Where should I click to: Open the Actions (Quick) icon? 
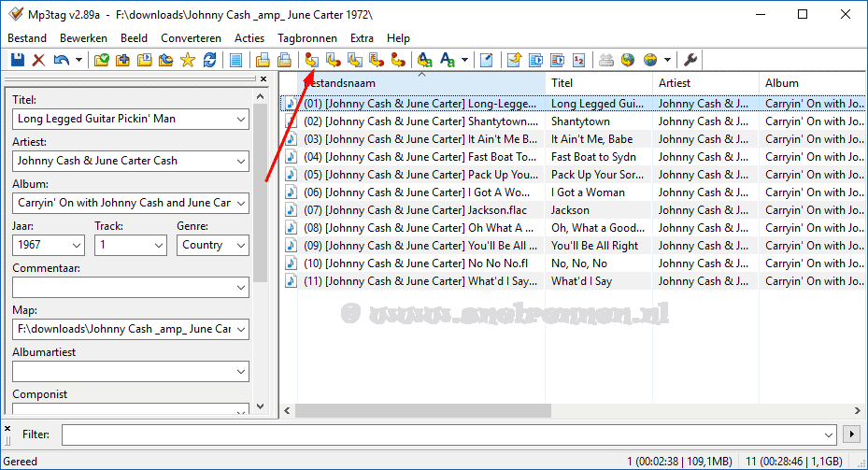[448, 60]
